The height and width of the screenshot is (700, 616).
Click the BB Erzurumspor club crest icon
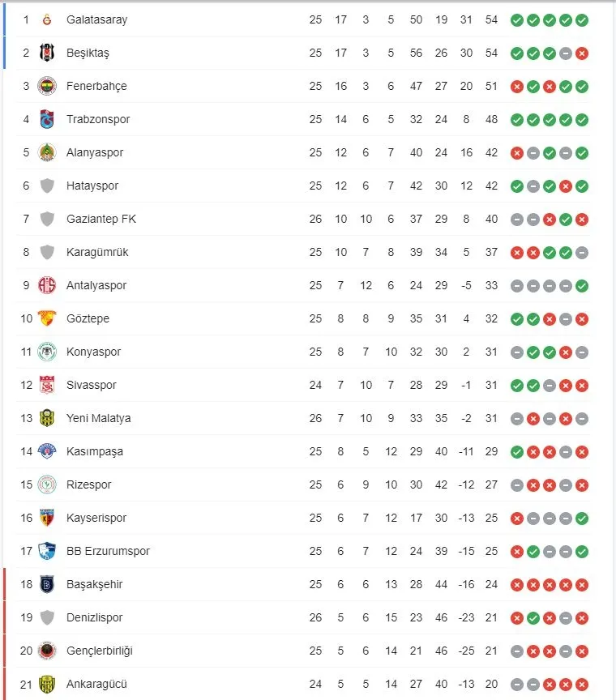47,551
